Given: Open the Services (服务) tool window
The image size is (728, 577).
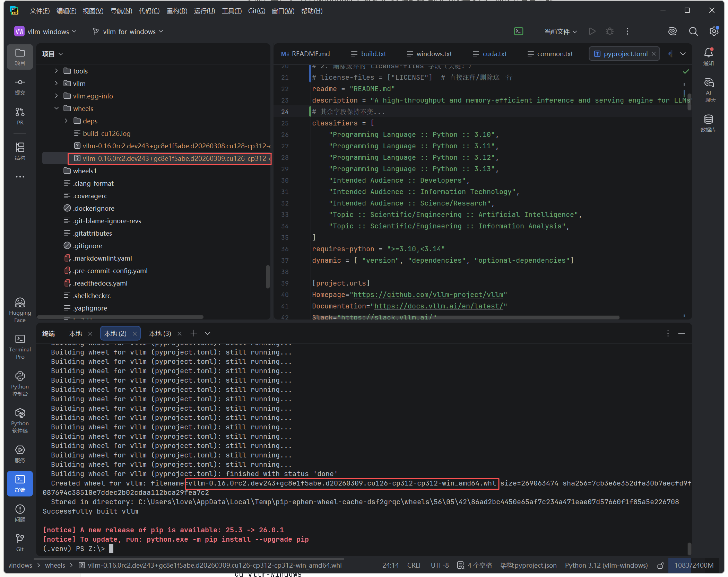Looking at the screenshot, I should click(x=20, y=454).
